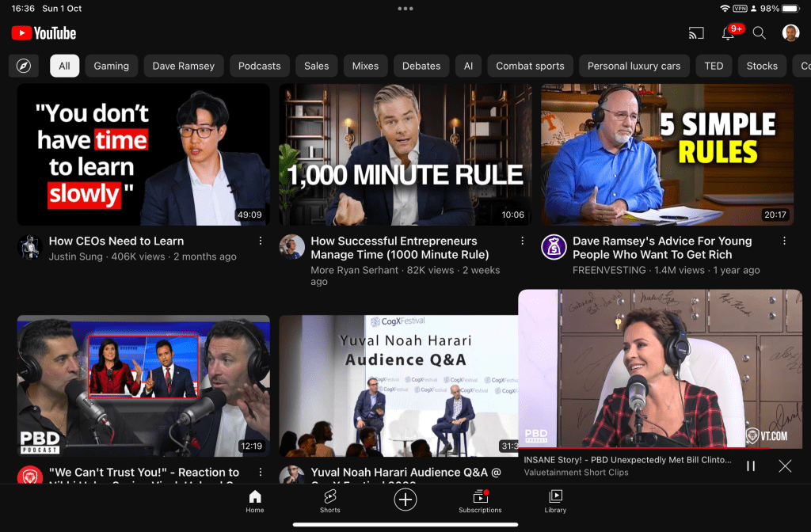Screen dimensions: 811x532
Task: Open the account profile avatar
Action: (790, 33)
